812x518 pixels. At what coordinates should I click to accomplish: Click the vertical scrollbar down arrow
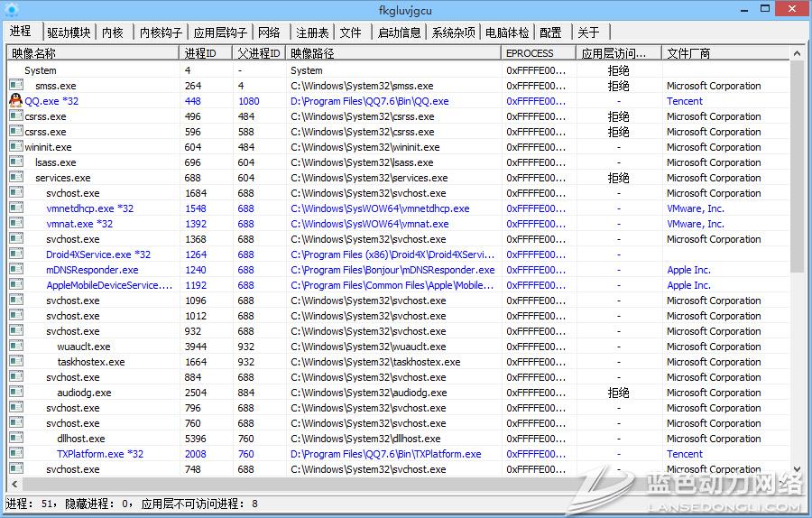797,469
